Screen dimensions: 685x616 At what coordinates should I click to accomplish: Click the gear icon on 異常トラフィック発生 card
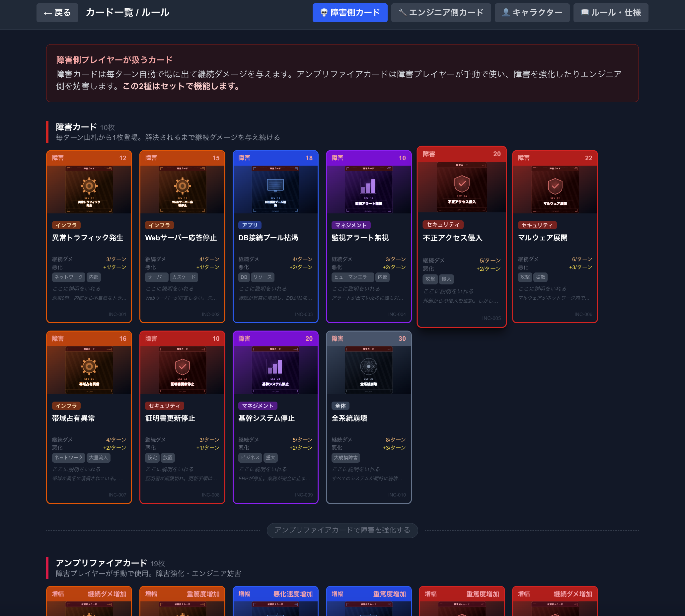(89, 186)
